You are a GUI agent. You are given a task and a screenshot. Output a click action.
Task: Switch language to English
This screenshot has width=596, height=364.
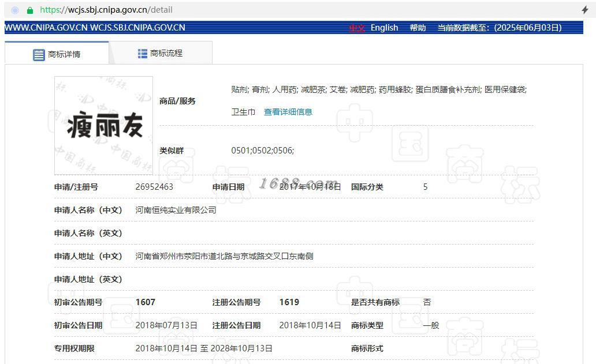[x=384, y=28]
